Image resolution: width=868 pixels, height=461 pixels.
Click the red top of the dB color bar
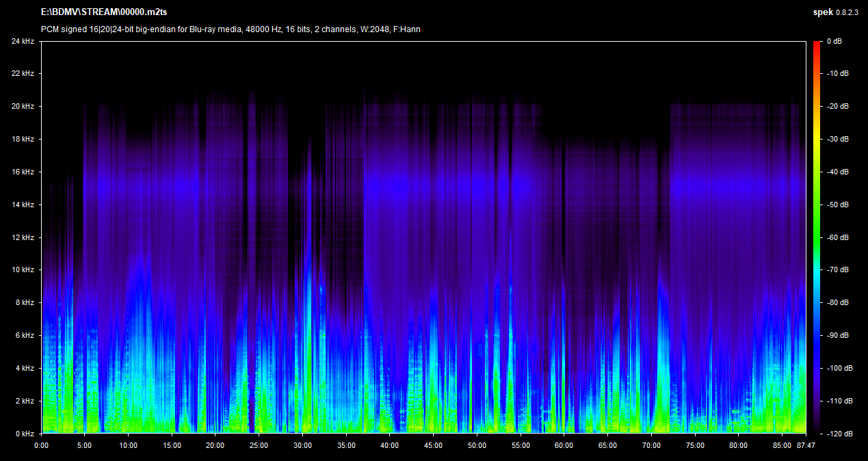[817, 44]
